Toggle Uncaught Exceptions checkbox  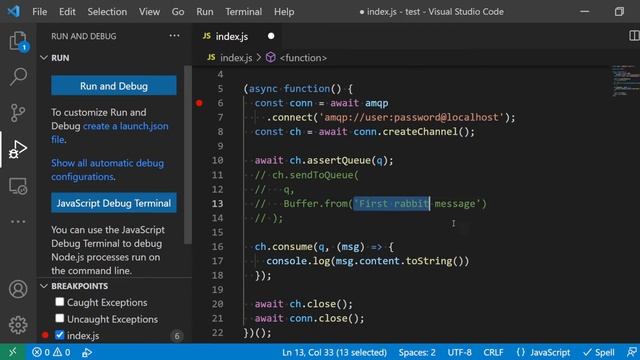coord(60,318)
